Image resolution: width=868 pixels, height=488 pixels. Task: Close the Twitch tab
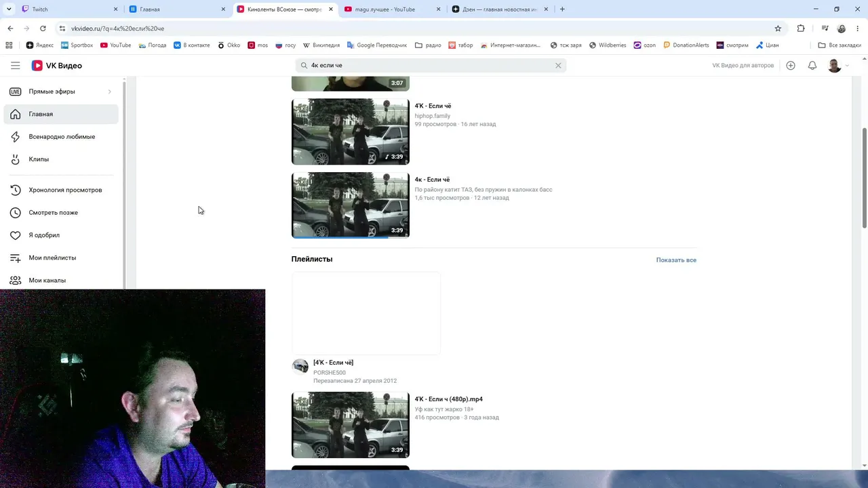click(x=115, y=9)
